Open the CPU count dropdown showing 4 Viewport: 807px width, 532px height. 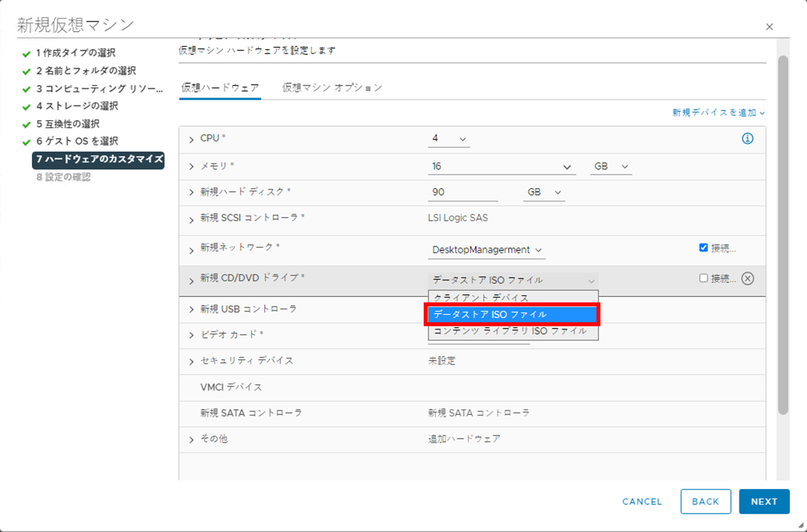(x=449, y=138)
